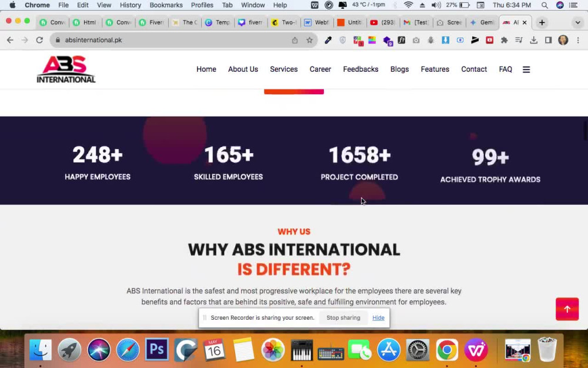Open the Features nav link
The height and width of the screenshot is (368, 588).
click(435, 69)
